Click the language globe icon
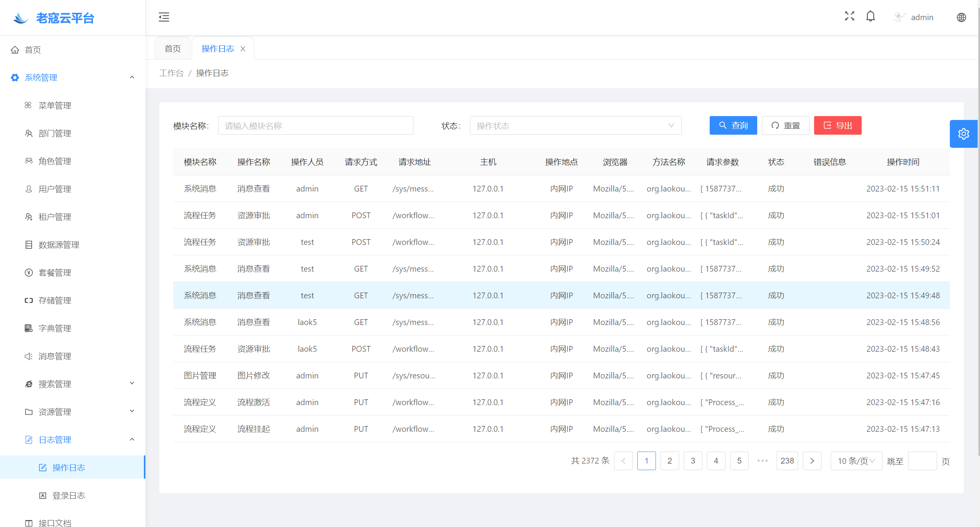Screen dimensions: 980x527 click(961, 17)
